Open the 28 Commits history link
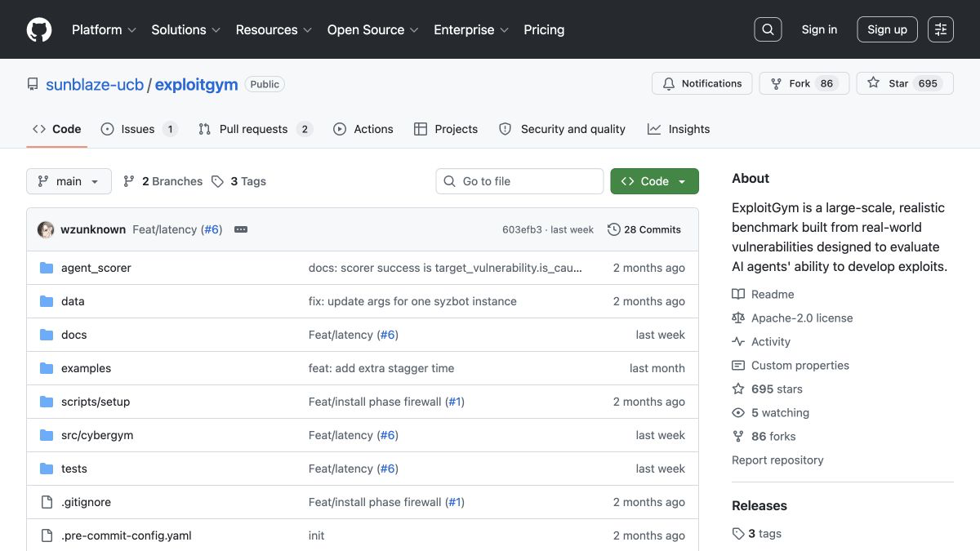The image size is (980, 551). click(644, 229)
